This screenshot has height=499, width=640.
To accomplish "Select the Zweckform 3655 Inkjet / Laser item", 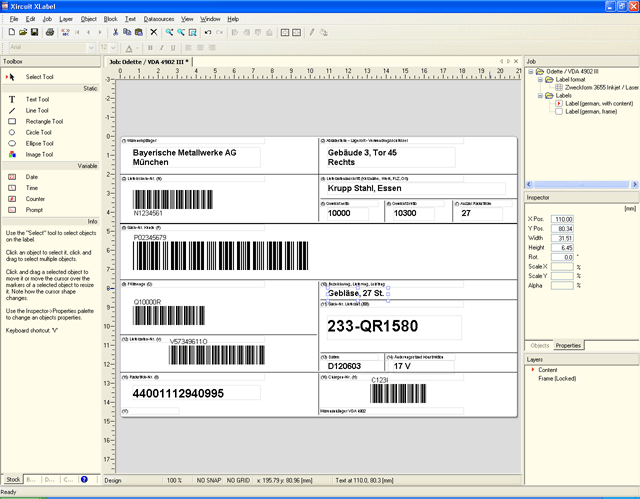I will 601,88.
